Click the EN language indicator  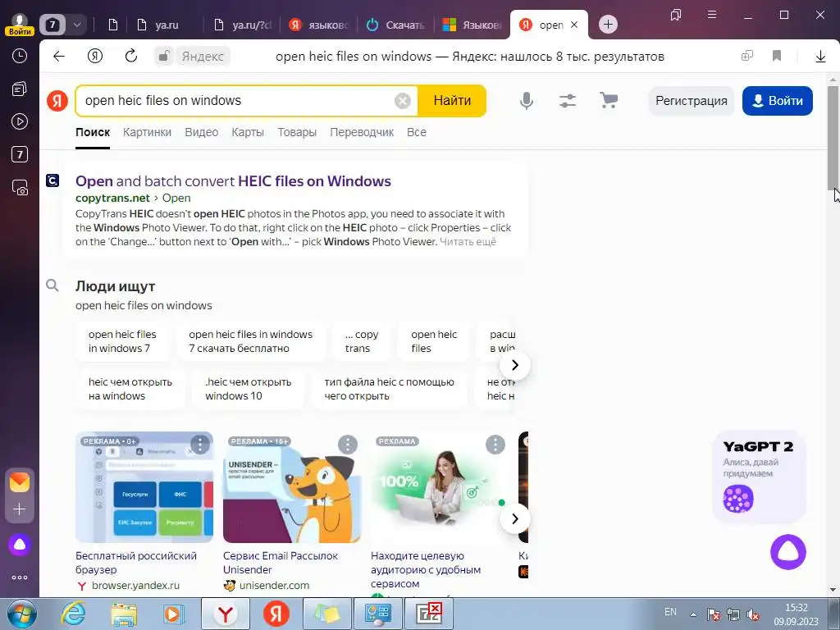coord(670,612)
